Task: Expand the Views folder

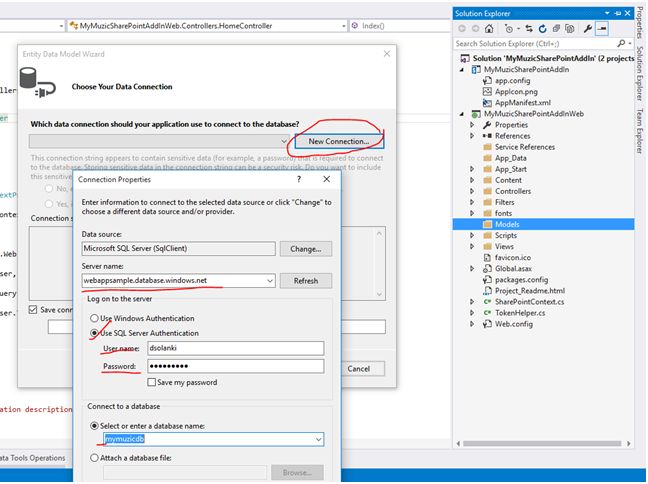Action: point(472,246)
